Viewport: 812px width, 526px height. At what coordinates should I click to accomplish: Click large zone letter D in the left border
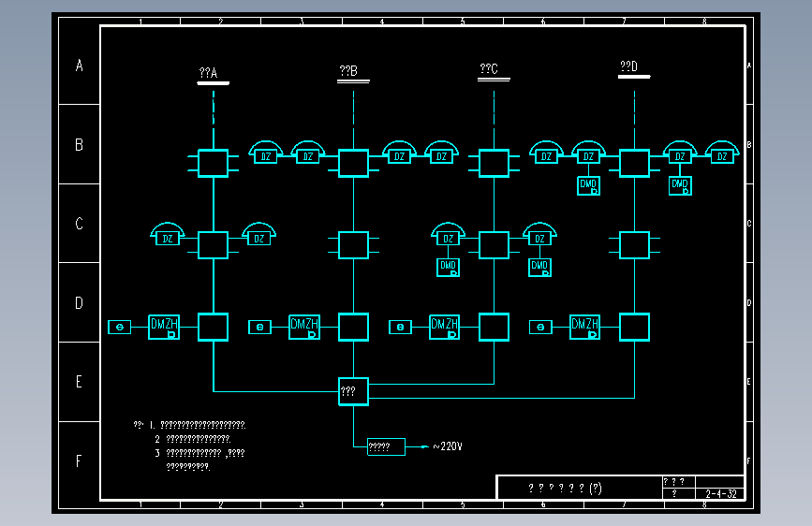tap(79, 303)
